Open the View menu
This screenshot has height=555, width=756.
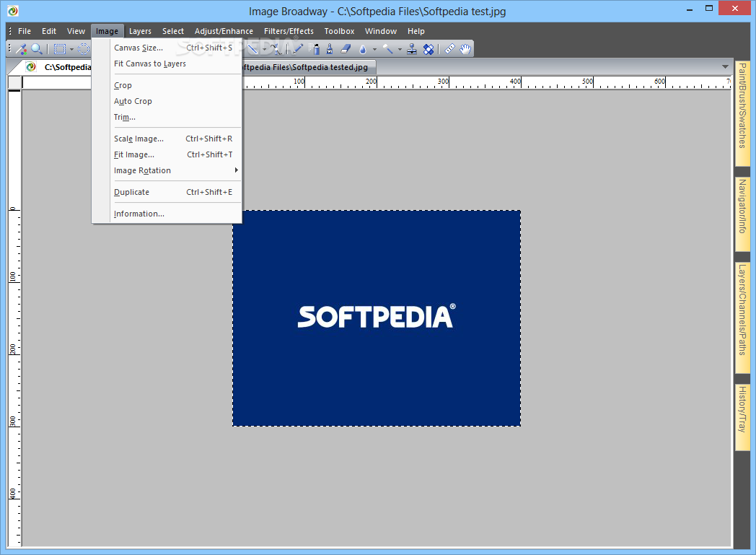click(x=76, y=31)
